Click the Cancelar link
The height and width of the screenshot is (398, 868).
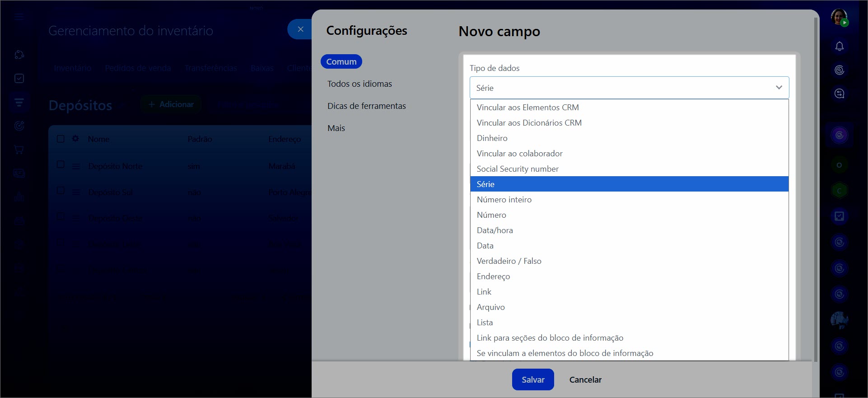585,380
